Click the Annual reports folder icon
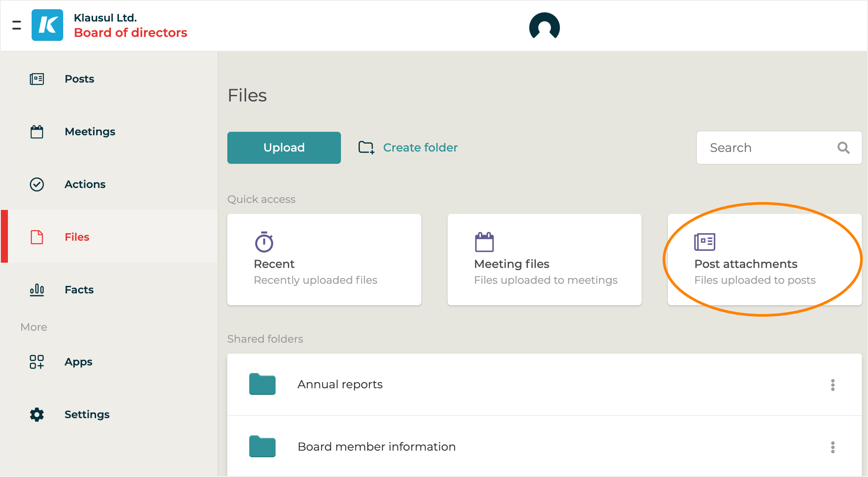The height and width of the screenshot is (477, 868). (262, 384)
